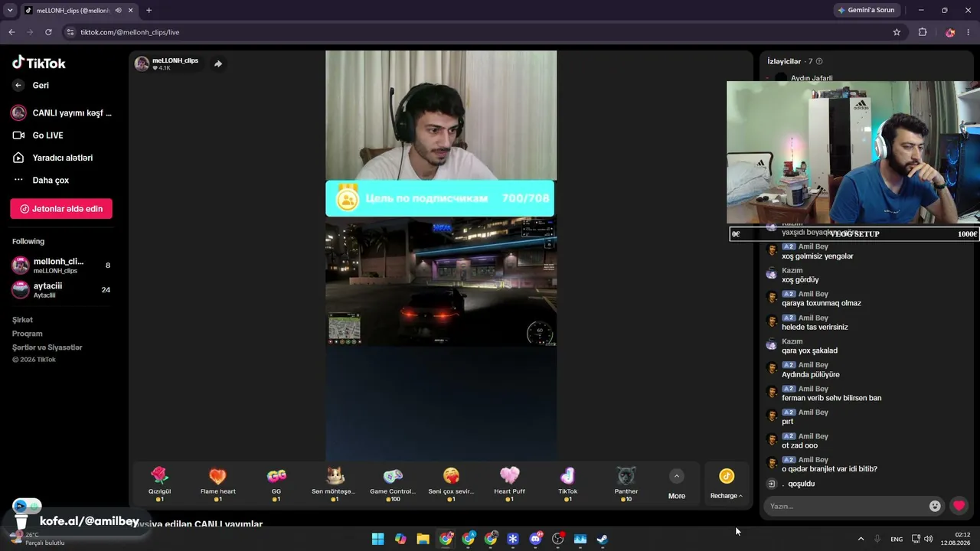Click the live video game feed

point(441,282)
